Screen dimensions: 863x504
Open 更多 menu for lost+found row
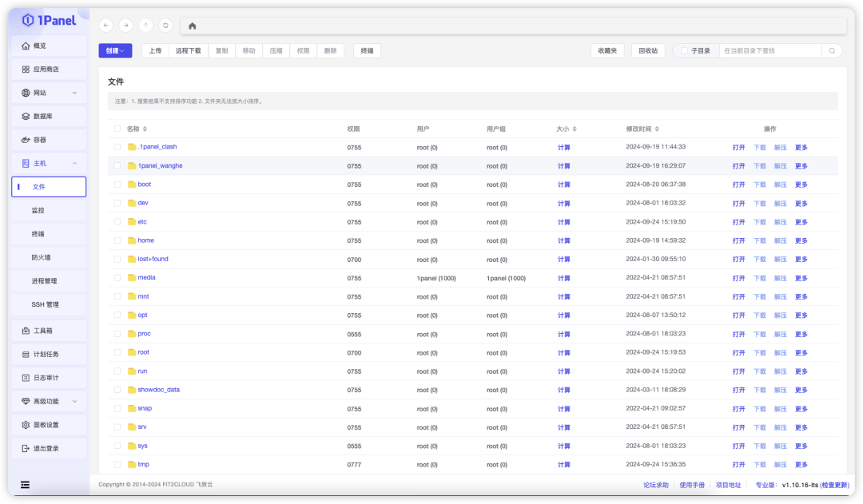click(x=801, y=259)
